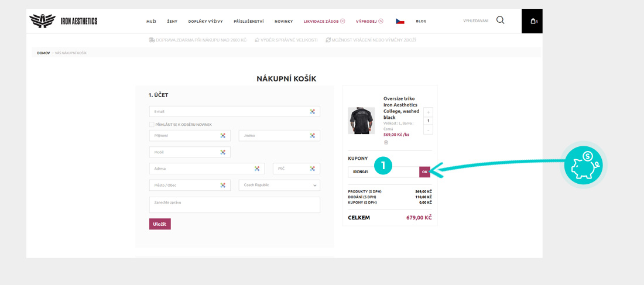The height and width of the screenshot is (285, 644).
Task: Click the autofill icon in PSČ field
Action: [312, 169]
